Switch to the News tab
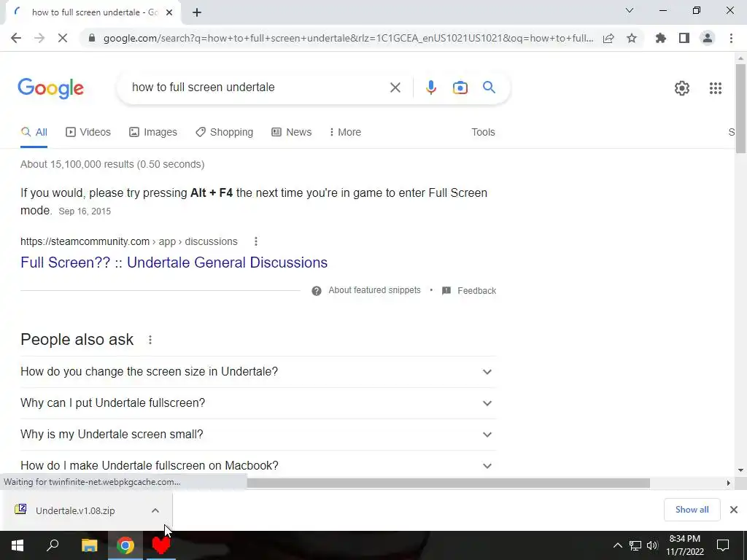 click(x=292, y=133)
